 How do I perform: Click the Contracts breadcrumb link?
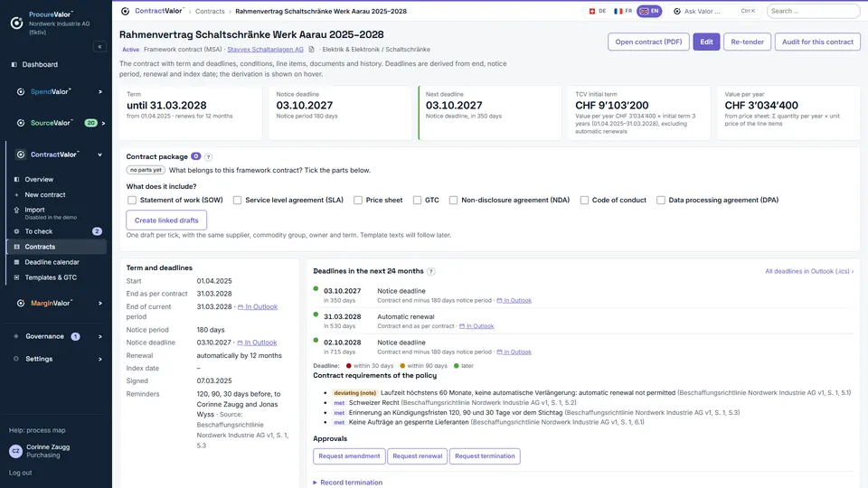[210, 11]
